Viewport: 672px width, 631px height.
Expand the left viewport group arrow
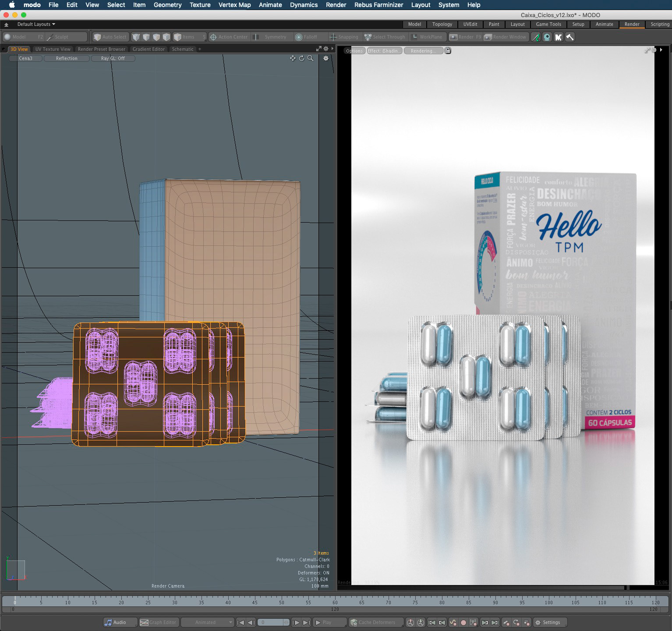332,49
